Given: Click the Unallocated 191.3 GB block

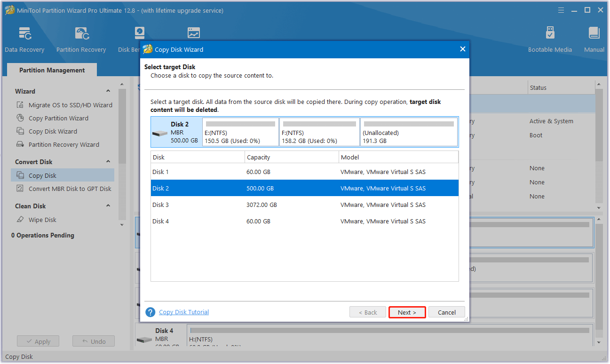Looking at the screenshot, I should [409, 132].
